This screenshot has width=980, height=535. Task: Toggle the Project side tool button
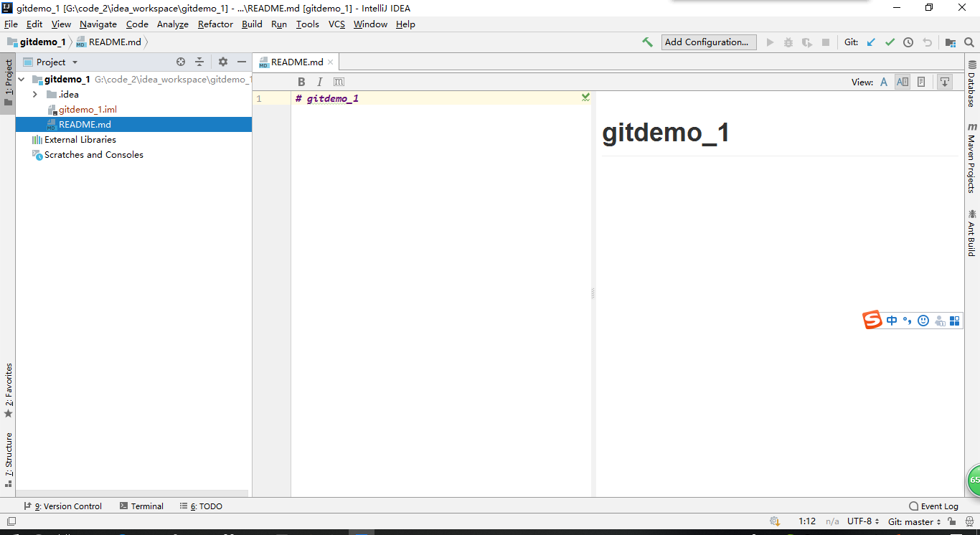(8, 82)
